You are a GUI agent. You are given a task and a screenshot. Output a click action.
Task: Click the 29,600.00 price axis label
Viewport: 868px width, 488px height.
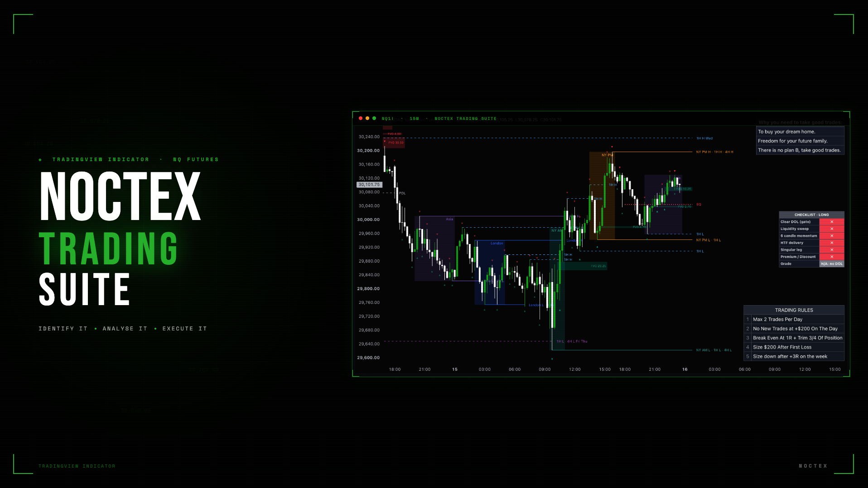coord(368,358)
